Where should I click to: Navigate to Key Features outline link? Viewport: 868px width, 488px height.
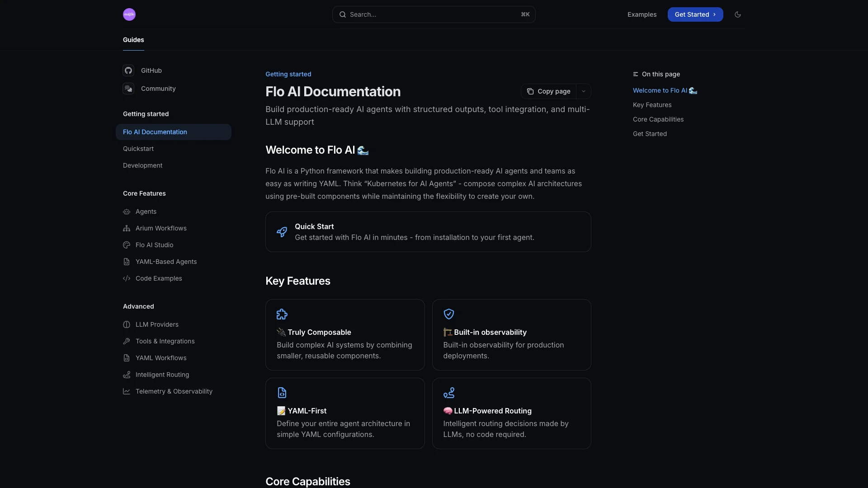pos(652,105)
